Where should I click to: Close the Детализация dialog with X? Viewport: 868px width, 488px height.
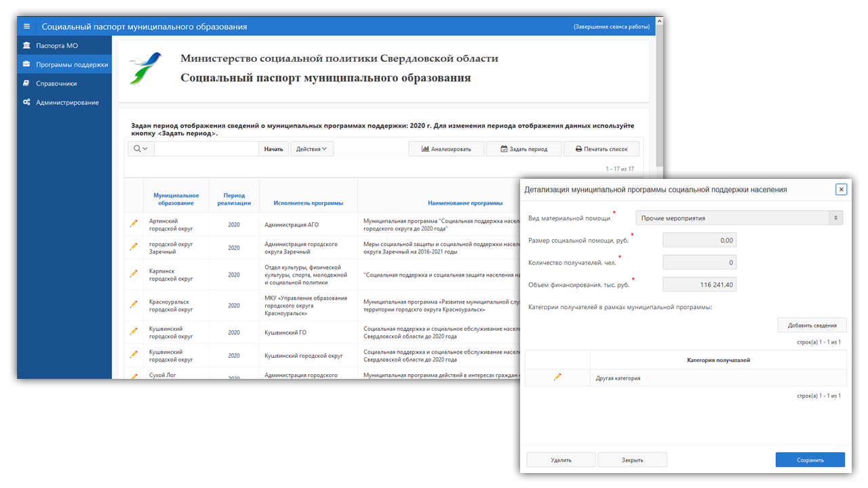(842, 189)
